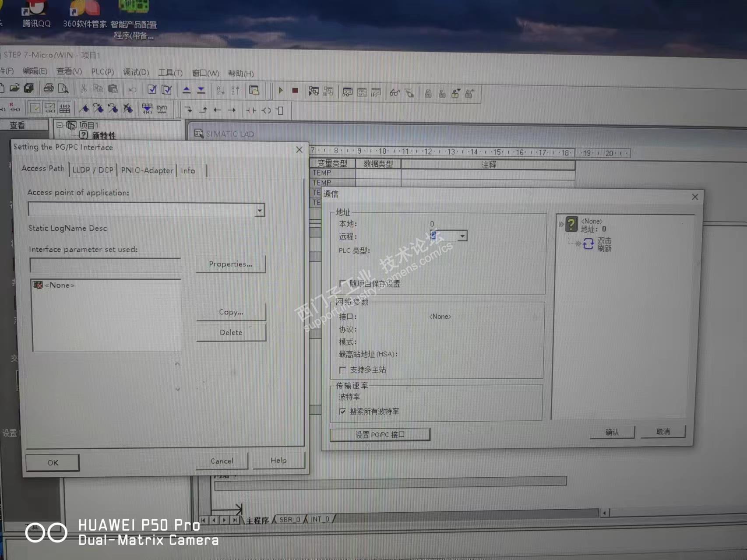Toggle a bookmark with the flag icon
The image size is (747, 560).
tap(84, 109)
